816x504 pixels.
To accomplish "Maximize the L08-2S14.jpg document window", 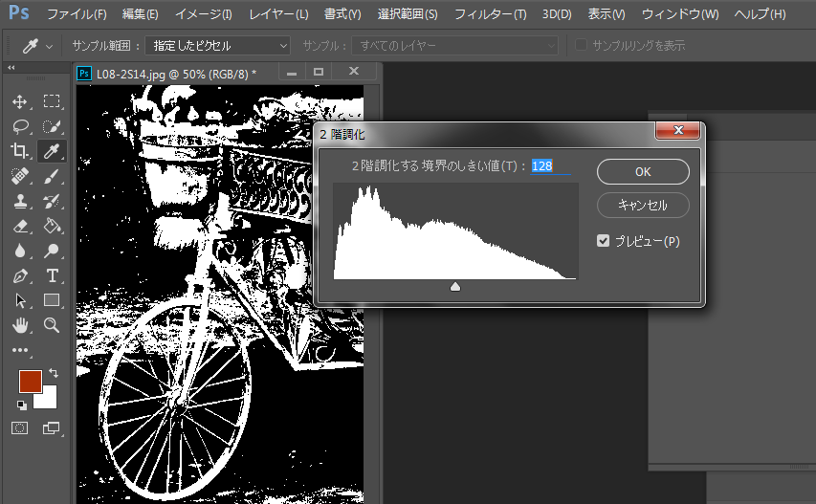I will [x=319, y=72].
